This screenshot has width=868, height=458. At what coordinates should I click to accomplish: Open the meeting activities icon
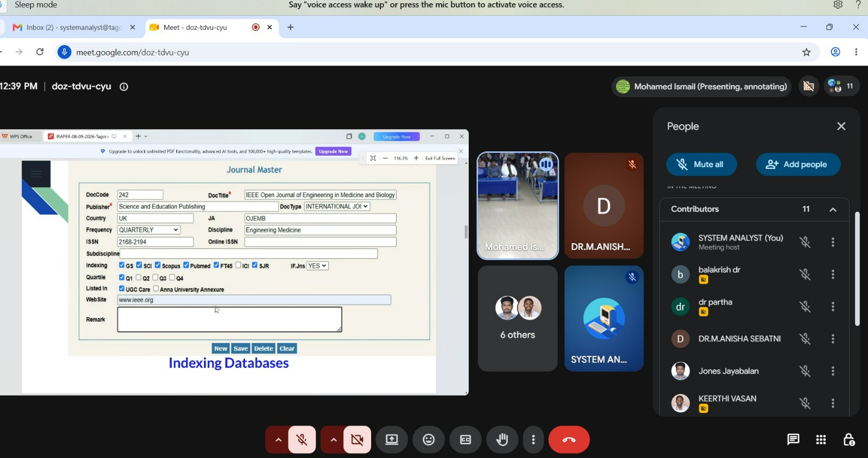pos(821,440)
